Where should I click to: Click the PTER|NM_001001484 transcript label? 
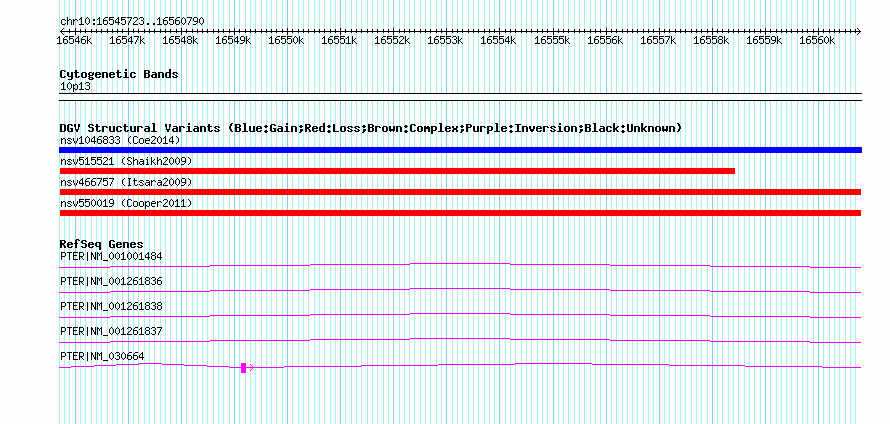point(111,256)
